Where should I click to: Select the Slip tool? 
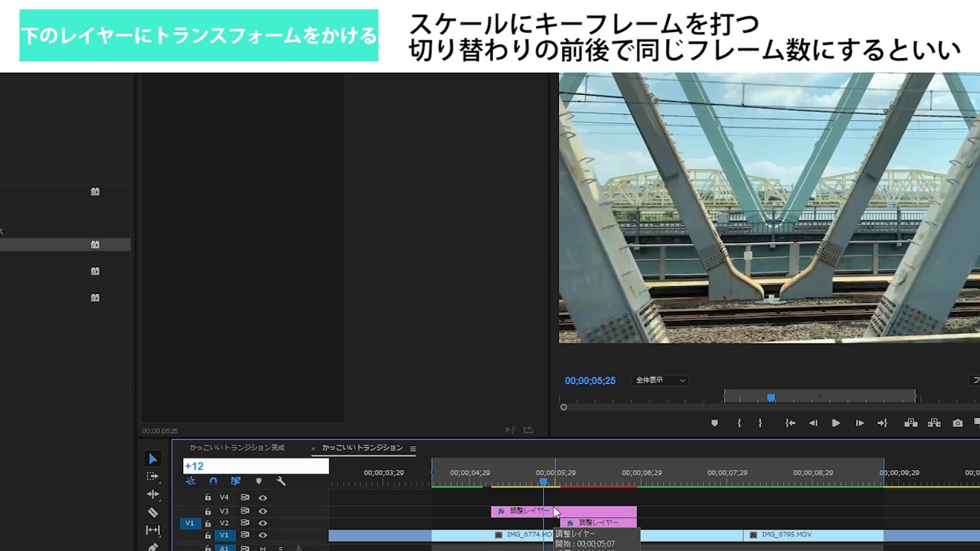[x=153, y=530]
